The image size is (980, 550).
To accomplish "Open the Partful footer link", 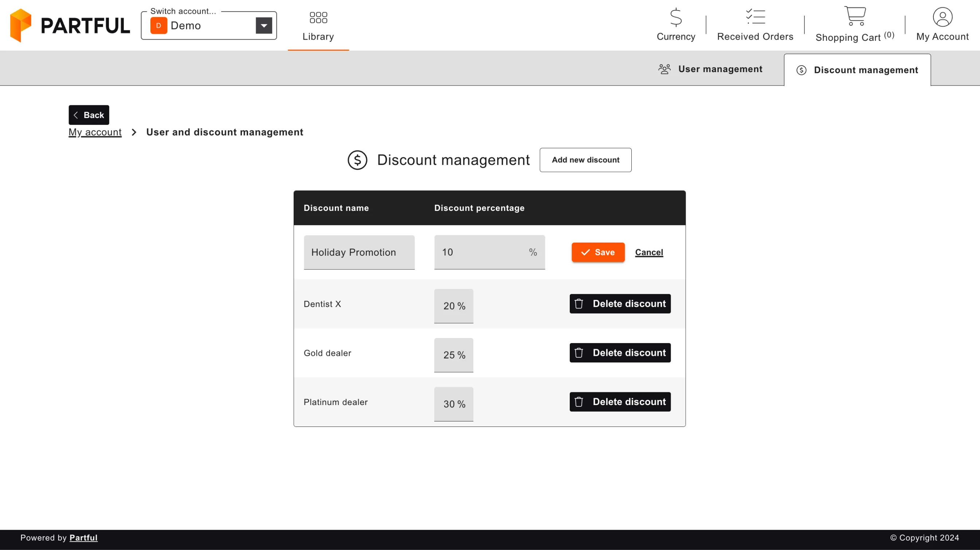I will (x=83, y=538).
